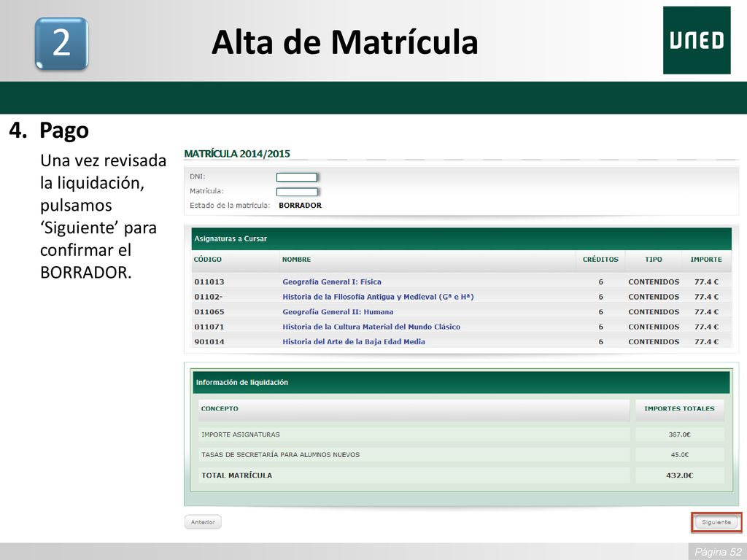
Task: Select credits value for code 011071
Action: (x=601, y=327)
